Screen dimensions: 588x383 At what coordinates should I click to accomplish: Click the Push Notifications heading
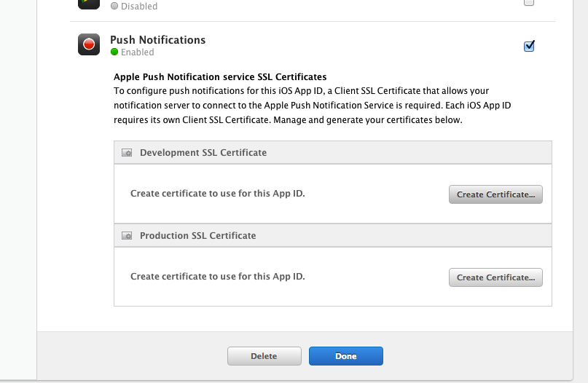158,40
